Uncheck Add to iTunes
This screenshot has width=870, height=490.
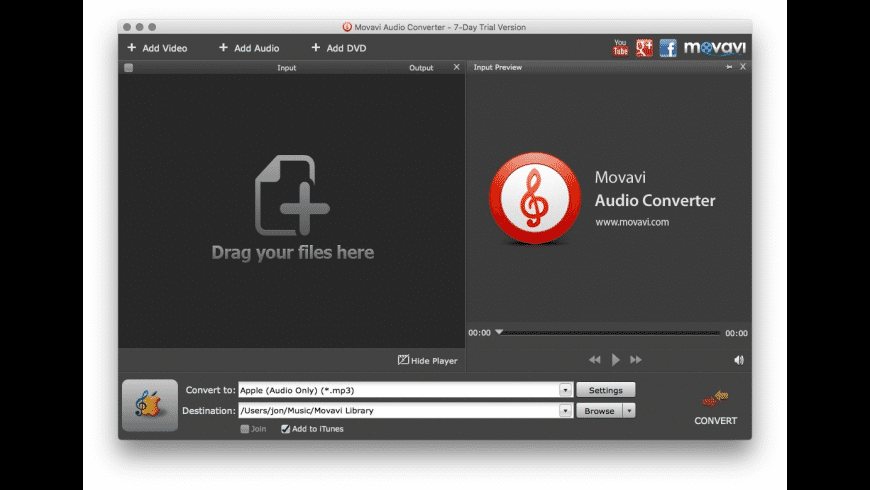click(x=286, y=429)
